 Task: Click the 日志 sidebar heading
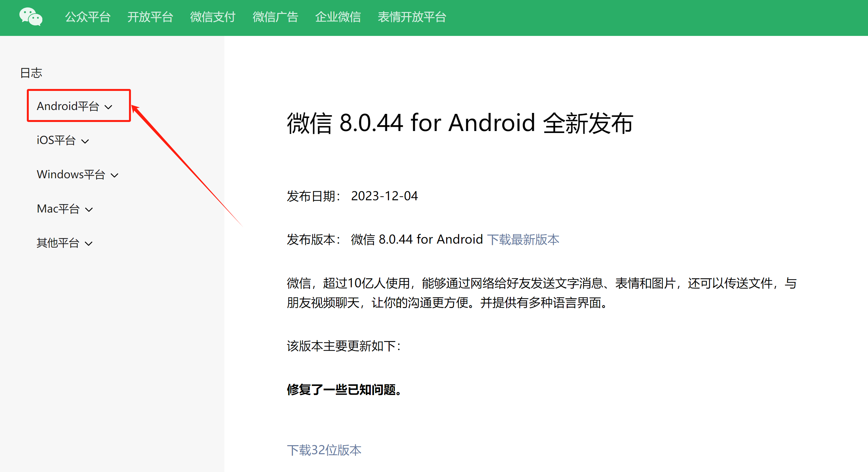pyautogui.click(x=31, y=73)
